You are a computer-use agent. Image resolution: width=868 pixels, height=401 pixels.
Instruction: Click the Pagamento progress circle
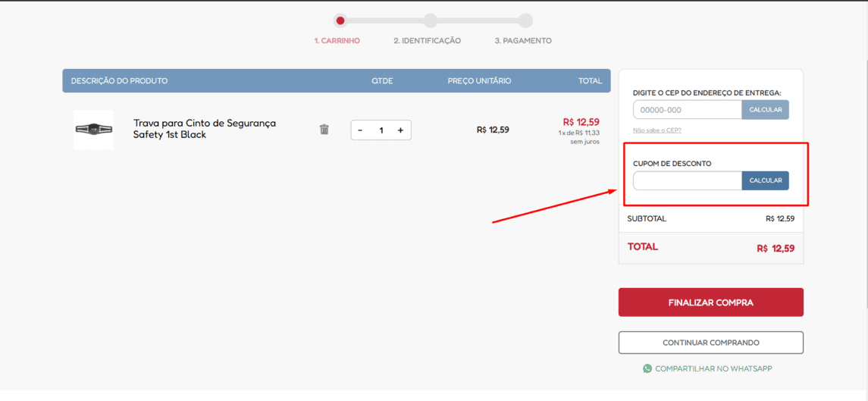point(526,21)
